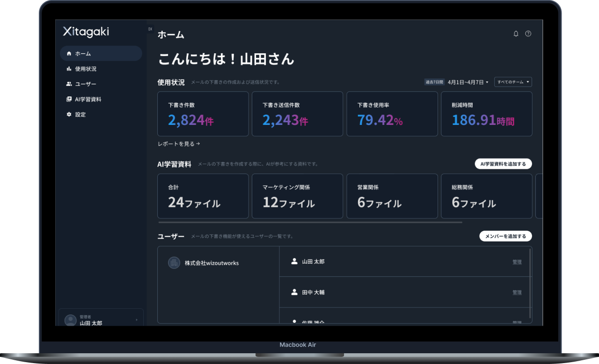The height and width of the screenshot is (364, 599).
Task: Click the person icon beside 田中 大輔 row
Action: (x=294, y=292)
